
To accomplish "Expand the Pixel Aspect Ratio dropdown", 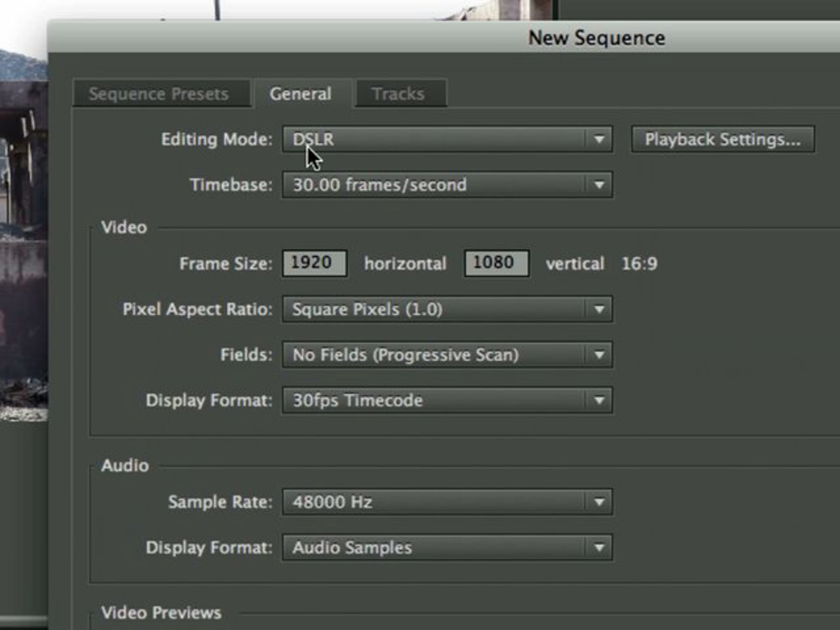I will pos(447,309).
